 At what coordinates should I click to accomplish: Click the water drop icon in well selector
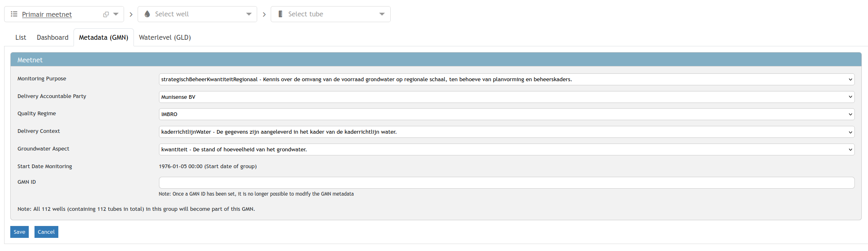click(147, 14)
